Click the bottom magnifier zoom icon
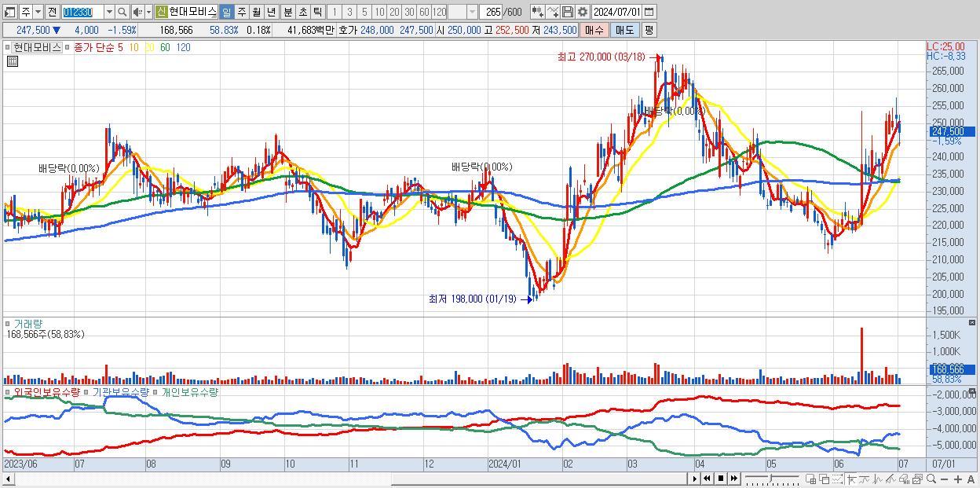 [x=931, y=479]
